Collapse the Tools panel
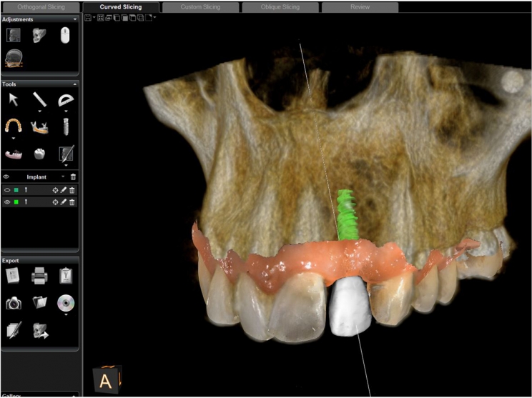Image resolution: width=532 pixels, height=398 pixels. pos(75,84)
